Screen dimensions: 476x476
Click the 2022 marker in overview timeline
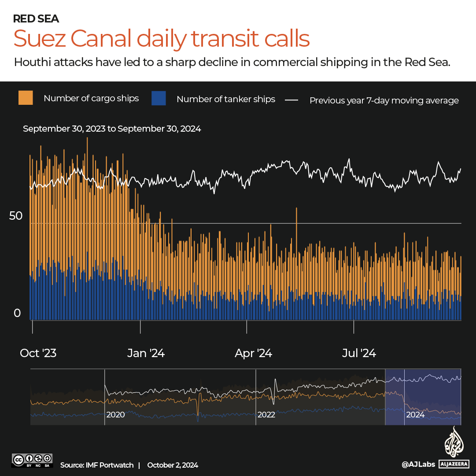266,415
